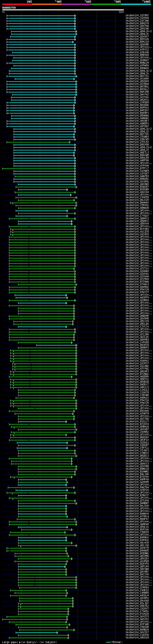Click the UniRef100_P54728 label

137,290
